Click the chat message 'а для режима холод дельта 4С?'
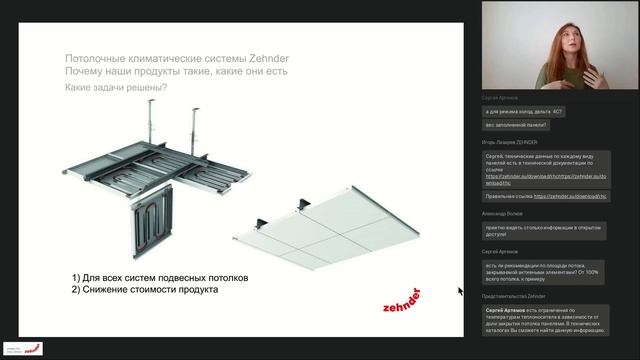The height and width of the screenshot is (360, 640). (x=524, y=111)
